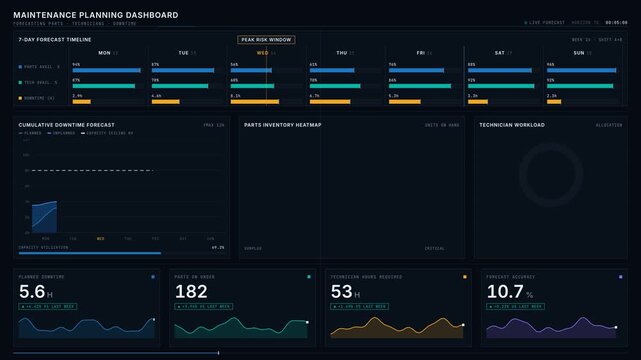Click the Peak Risk Window badge
Image resolution: width=641 pixels, height=360 pixels.
[266, 40]
